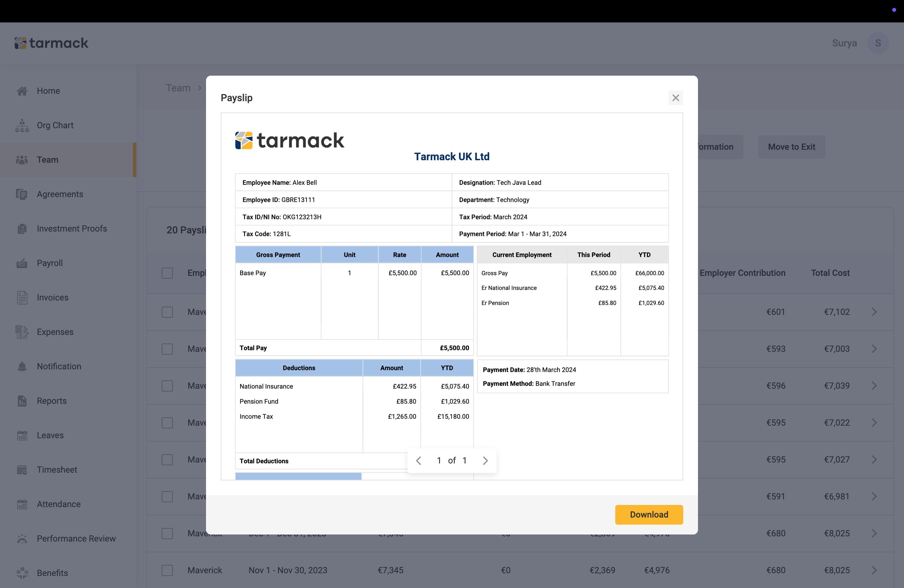Click the Home icon in the sidebar
The image size is (904, 588).
pos(22,91)
